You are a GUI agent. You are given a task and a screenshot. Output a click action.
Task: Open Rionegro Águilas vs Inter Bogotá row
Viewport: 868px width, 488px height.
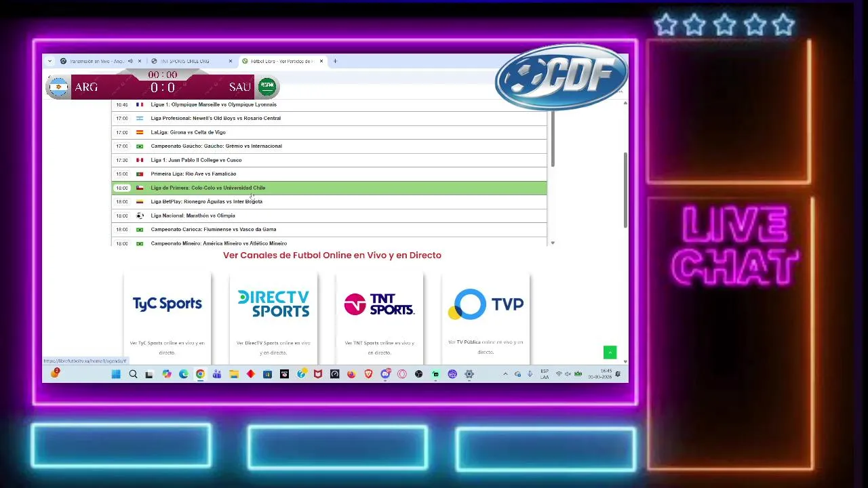coord(329,201)
